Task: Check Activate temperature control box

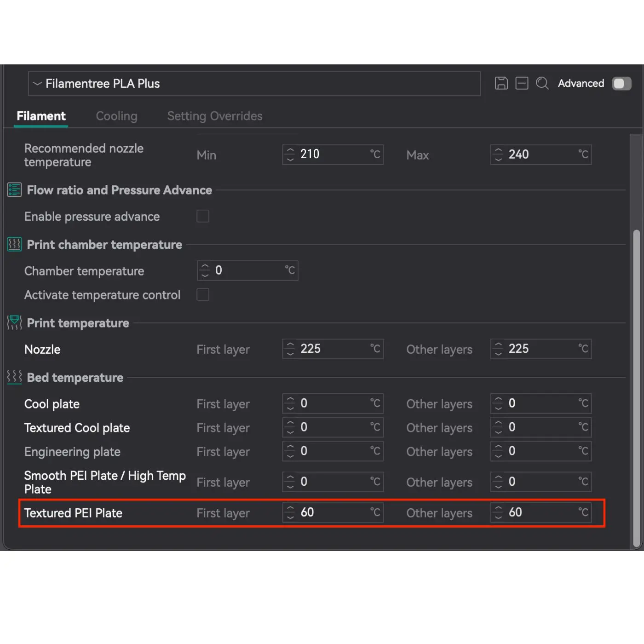Action: tap(203, 294)
